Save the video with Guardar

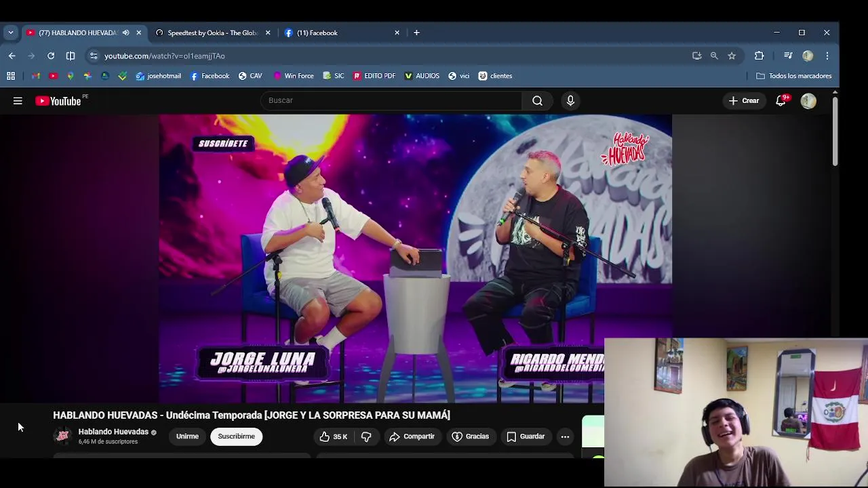click(x=526, y=436)
